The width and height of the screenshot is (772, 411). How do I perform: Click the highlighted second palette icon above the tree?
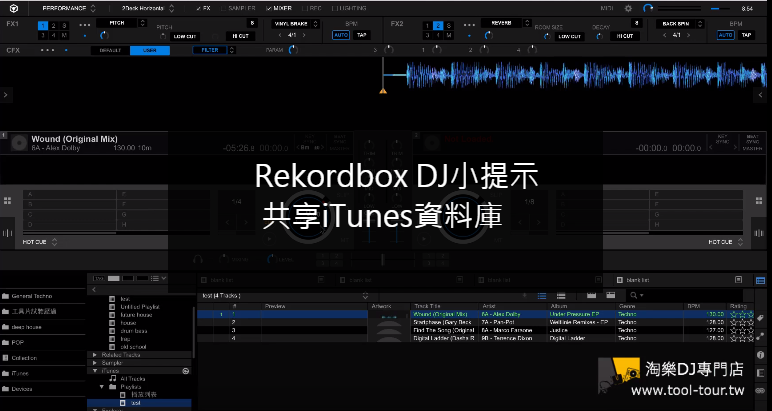coord(114,279)
